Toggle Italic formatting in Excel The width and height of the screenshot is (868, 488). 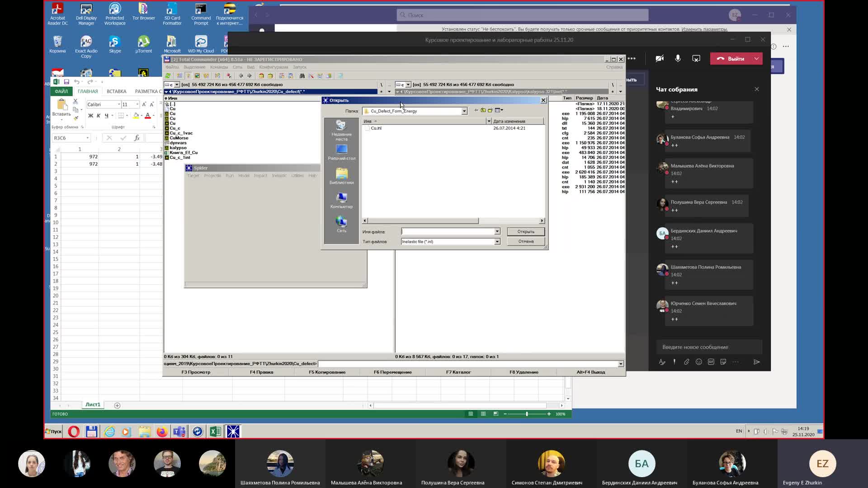pos(99,116)
